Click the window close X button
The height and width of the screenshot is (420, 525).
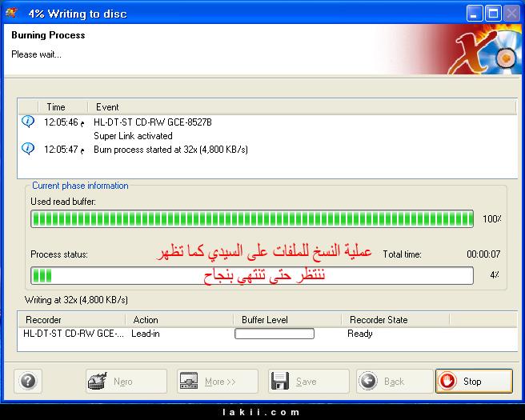(512, 14)
